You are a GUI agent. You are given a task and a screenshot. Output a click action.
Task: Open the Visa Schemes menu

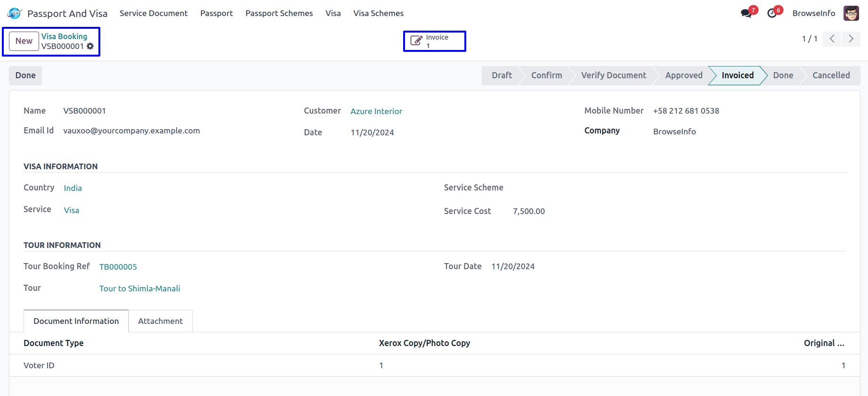(379, 13)
